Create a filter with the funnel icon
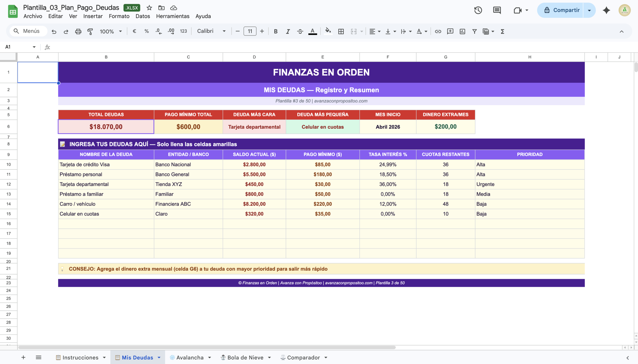This screenshot has height=364, width=638. click(x=474, y=31)
